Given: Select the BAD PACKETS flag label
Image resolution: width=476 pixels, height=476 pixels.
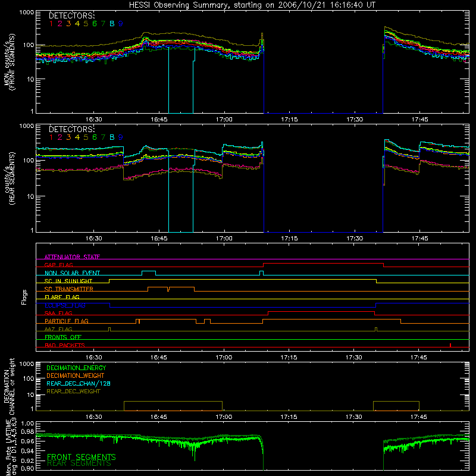Looking at the screenshot, I should click(65, 345).
